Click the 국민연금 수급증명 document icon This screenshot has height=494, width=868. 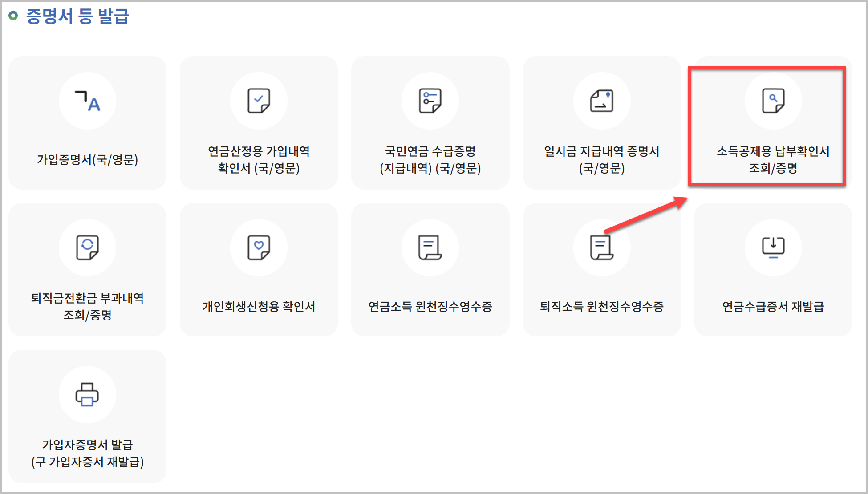click(x=430, y=101)
